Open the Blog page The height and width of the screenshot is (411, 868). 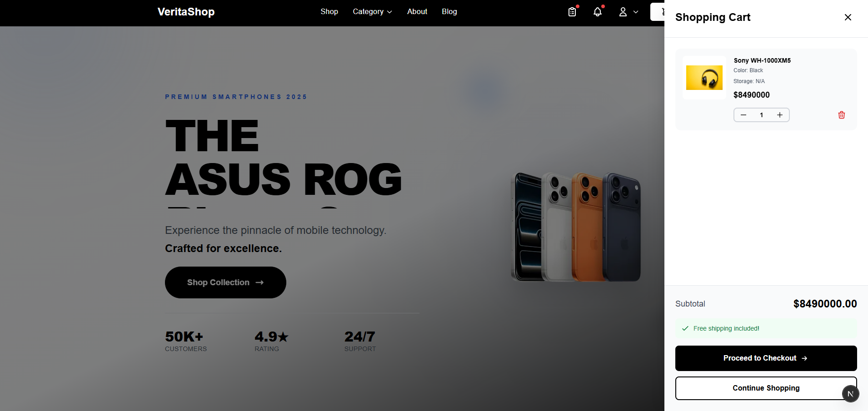pyautogui.click(x=449, y=12)
